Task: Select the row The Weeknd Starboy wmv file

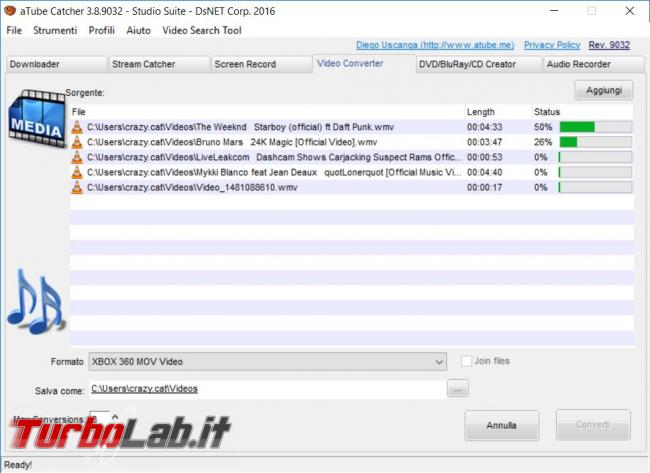Action: pyautogui.click(x=352, y=127)
